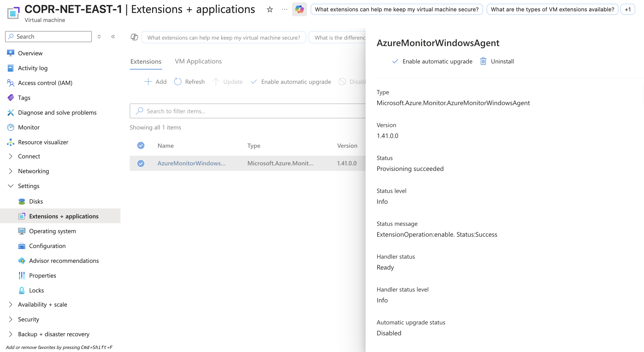Open the Copilot icon in header
Viewport: 644px width, 352px height.
(x=299, y=9)
